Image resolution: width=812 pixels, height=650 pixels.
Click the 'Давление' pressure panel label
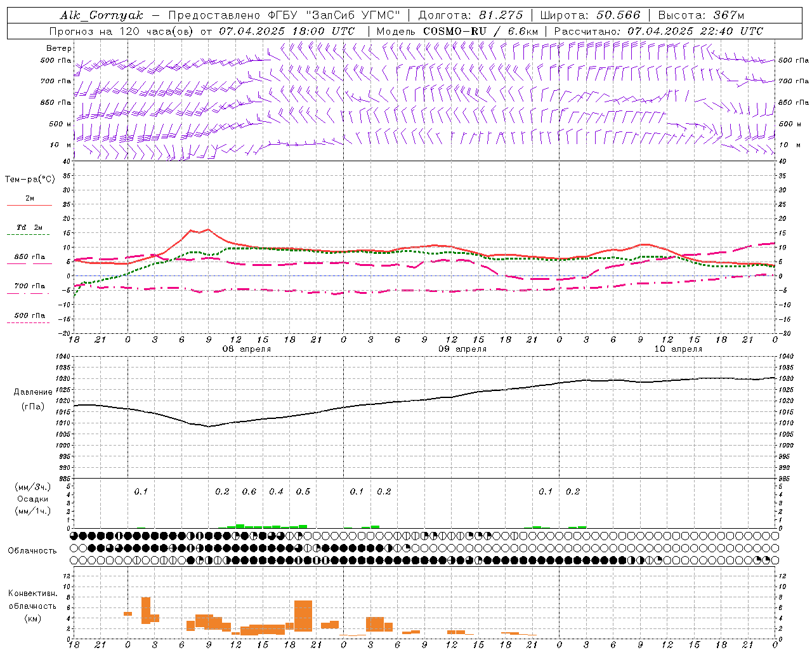point(33,392)
